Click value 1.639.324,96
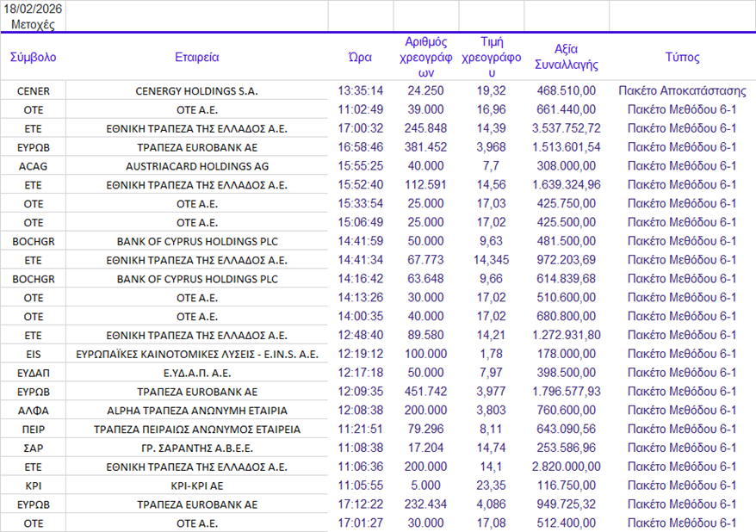 (567, 184)
